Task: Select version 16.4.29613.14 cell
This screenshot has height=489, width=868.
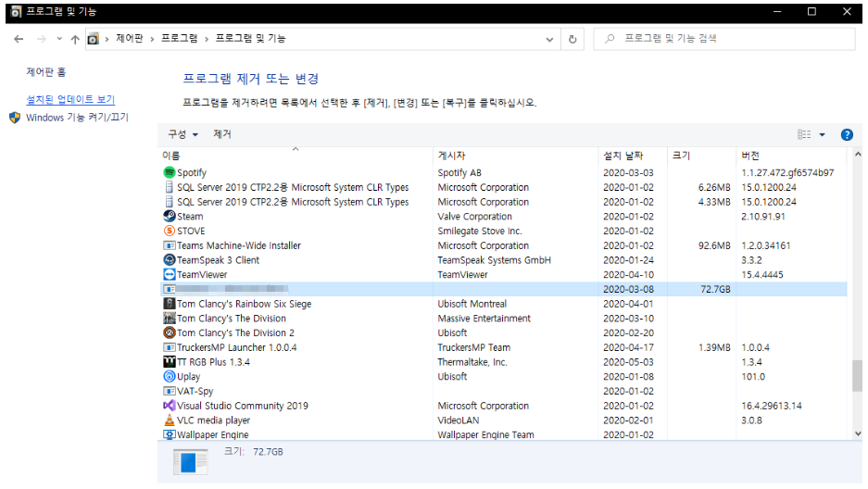Action: pyautogui.click(x=771, y=406)
